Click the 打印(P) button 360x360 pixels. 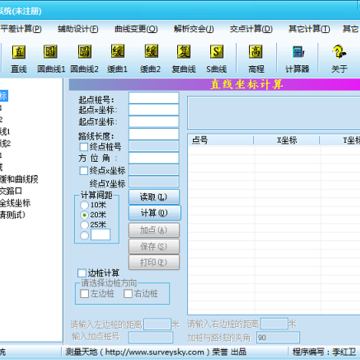[154, 262]
